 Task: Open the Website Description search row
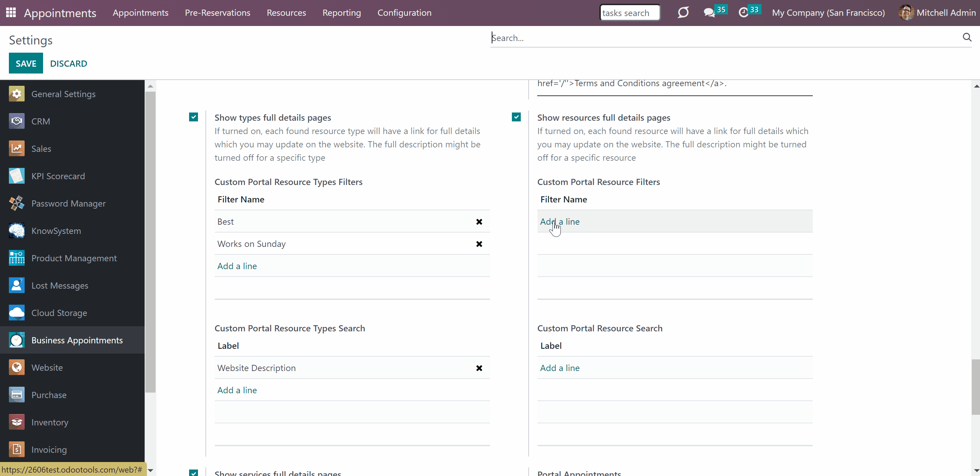point(352,368)
